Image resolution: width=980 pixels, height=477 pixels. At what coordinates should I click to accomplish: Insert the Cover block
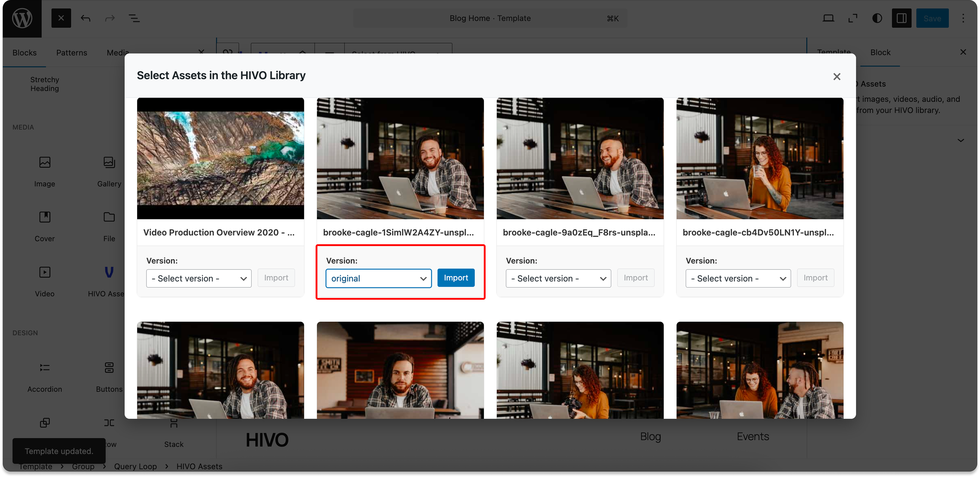[x=44, y=217]
